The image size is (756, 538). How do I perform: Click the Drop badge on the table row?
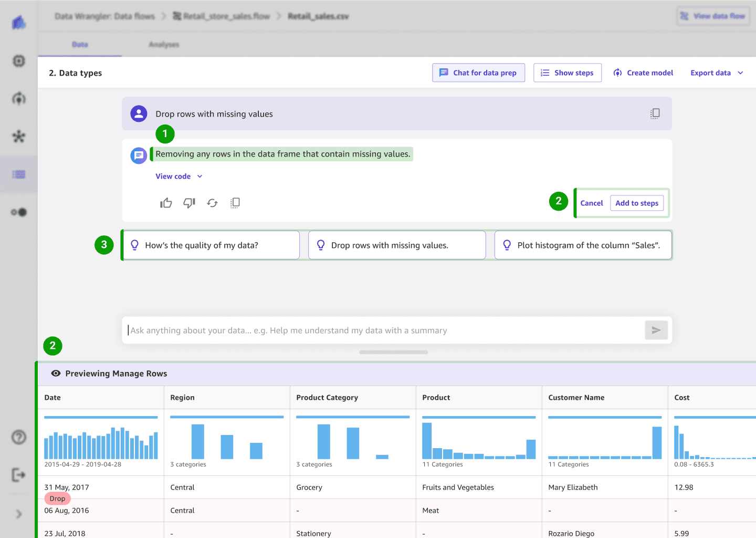pos(57,499)
